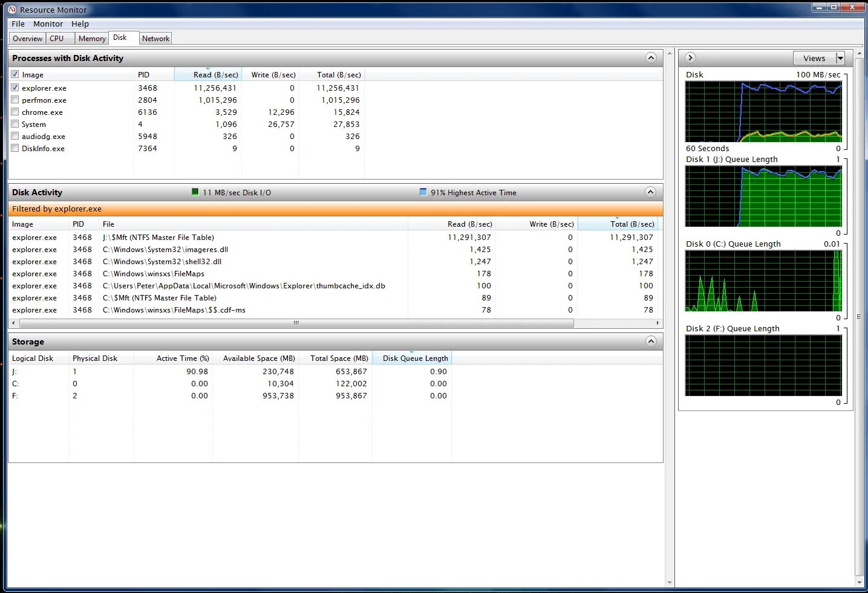This screenshot has width=868, height=593.
Task: Check the perfmon.exe process checkbox
Action: pyautogui.click(x=15, y=100)
